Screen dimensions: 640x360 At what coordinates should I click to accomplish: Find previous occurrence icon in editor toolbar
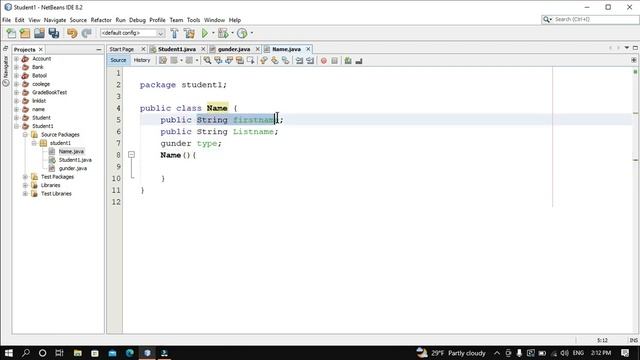tap(218, 60)
